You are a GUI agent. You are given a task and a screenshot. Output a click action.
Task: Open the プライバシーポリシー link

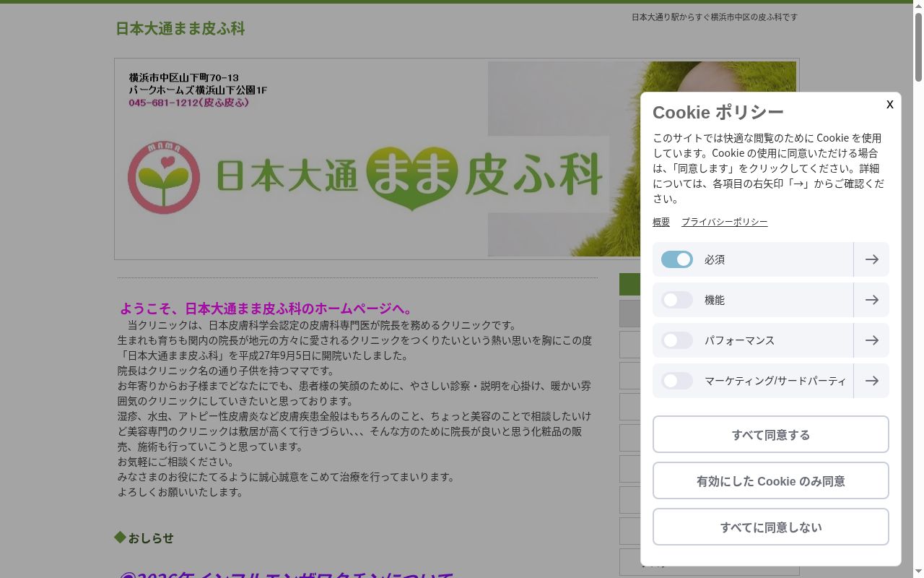[x=724, y=222]
